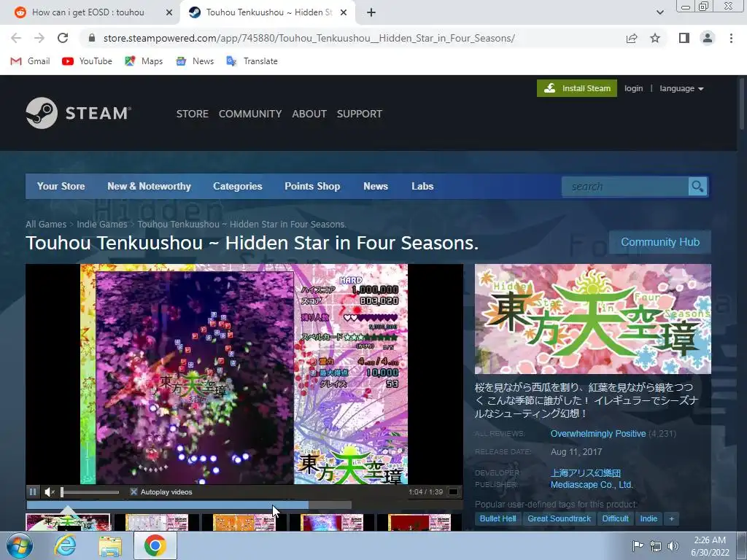Open the browser side panel icon
The width and height of the screenshot is (747, 560).
(x=684, y=38)
